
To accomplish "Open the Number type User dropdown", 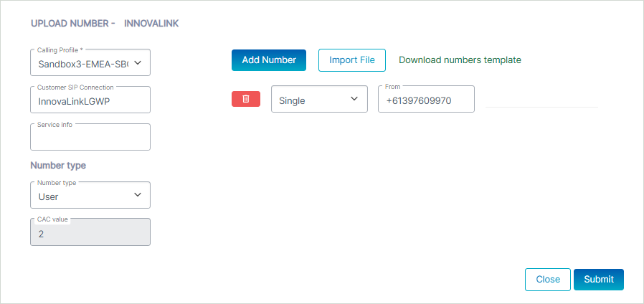I will point(82,196).
